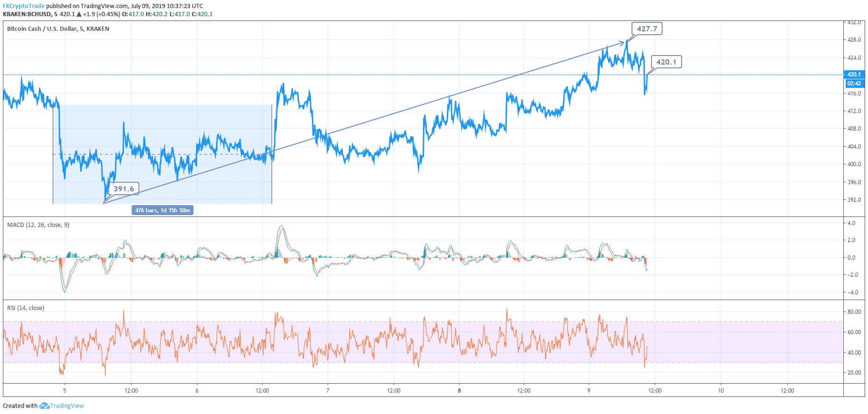868x414 pixels.
Task: Click the KRAKEN:BCHUSD symbol text in header
Action: (27, 14)
